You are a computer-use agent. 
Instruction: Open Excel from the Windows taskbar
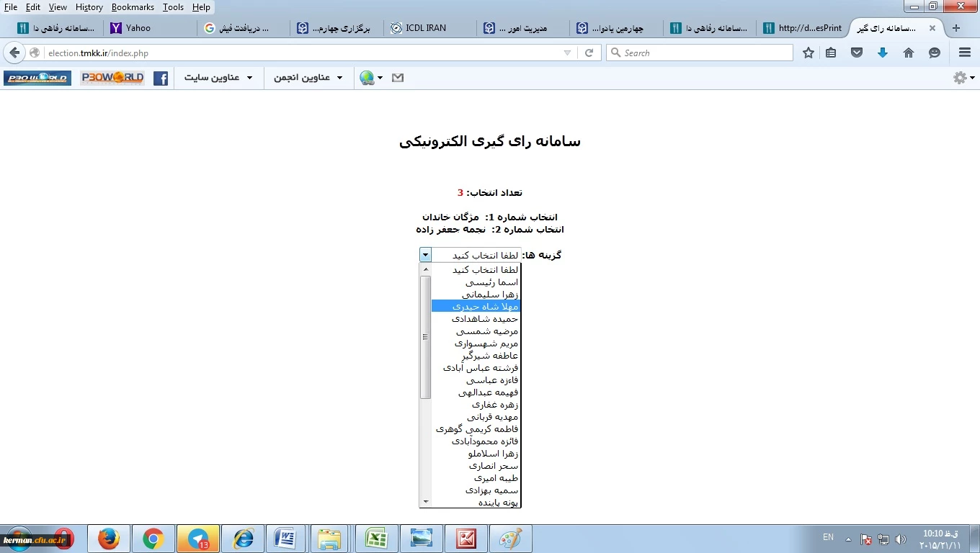[376, 539]
